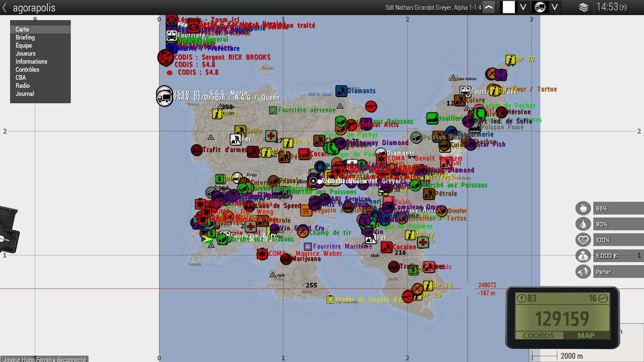Screen dimensions: 644x362
Task: Select the truck marker type icon
Action: (x=540, y=7)
